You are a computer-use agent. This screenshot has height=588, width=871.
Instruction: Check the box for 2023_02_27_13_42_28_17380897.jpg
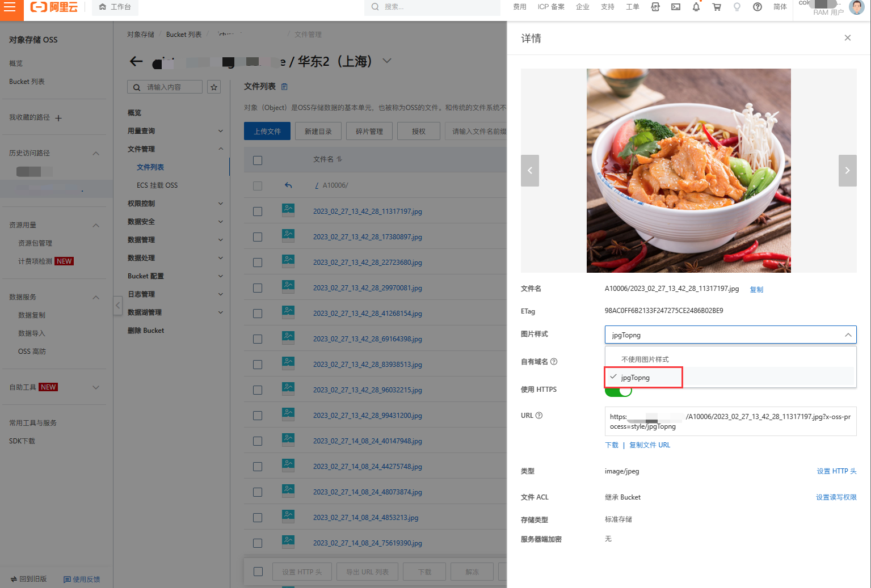pyautogui.click(x=258, y=237)
